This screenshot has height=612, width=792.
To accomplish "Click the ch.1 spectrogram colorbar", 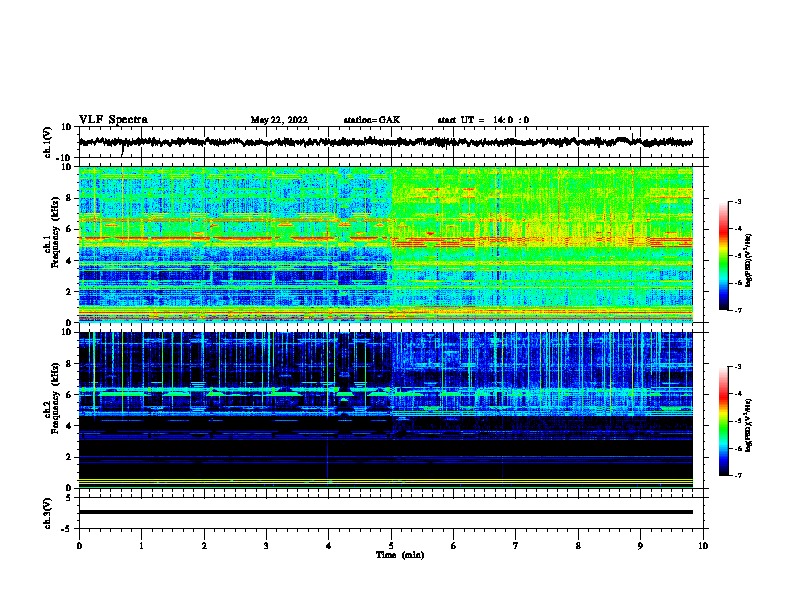I will (x=724, y=256).
